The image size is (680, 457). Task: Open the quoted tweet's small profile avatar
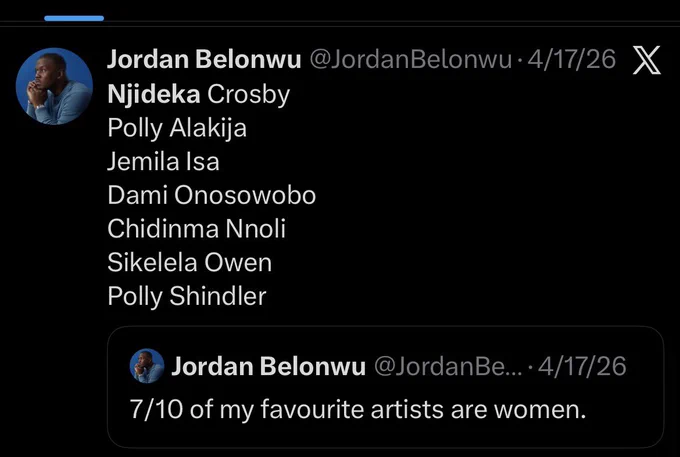pos(147,366)
